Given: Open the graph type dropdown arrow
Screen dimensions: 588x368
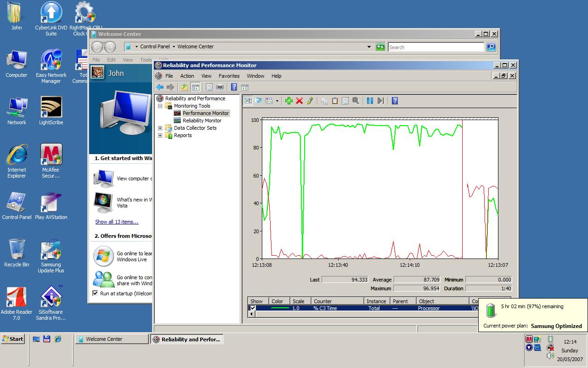Looking at the screenshot, I should (277, 101).
